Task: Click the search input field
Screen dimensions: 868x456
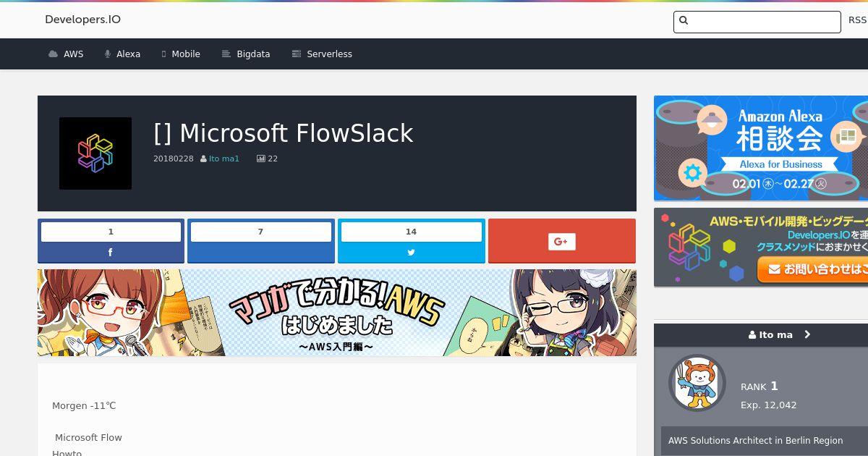Action: tap(757, 22)
